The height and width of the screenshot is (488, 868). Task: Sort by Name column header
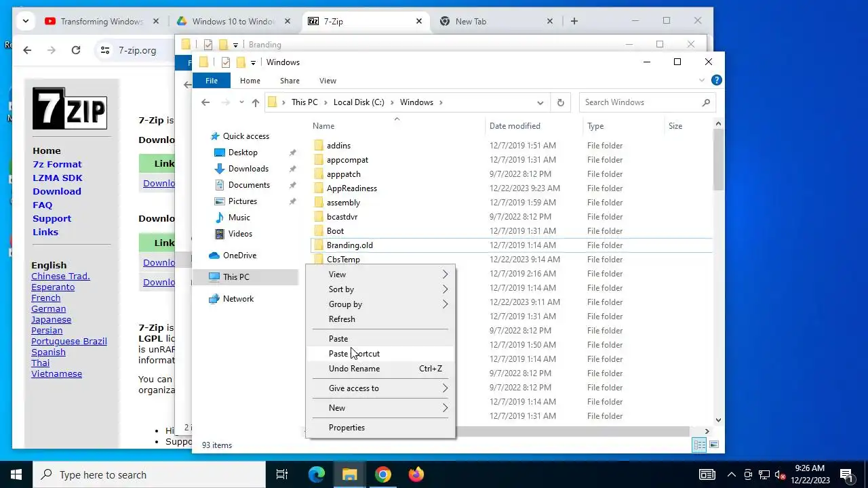click(x=397, y=126)
